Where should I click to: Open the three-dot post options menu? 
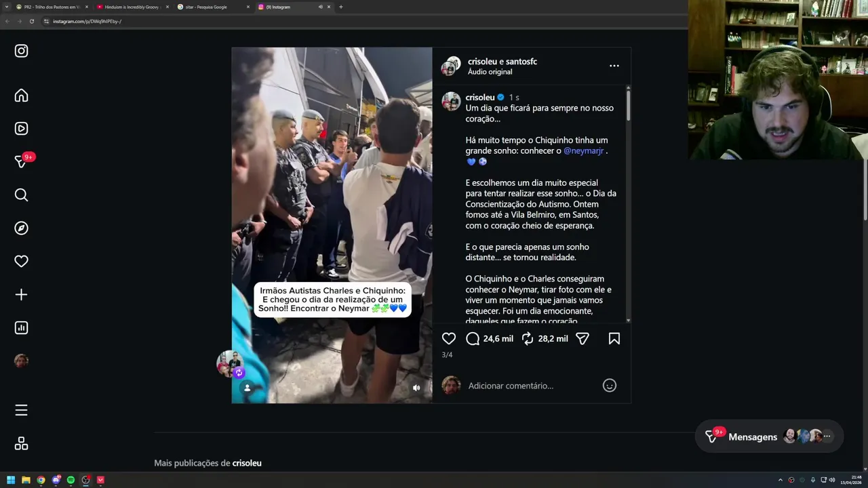click(x=614, y=66)
